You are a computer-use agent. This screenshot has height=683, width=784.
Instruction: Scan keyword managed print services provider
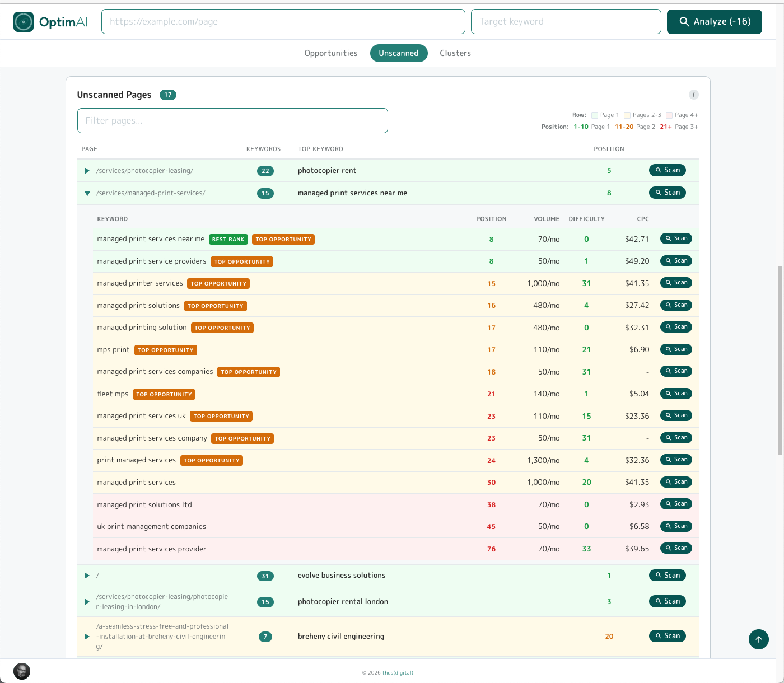click(676, 548)
